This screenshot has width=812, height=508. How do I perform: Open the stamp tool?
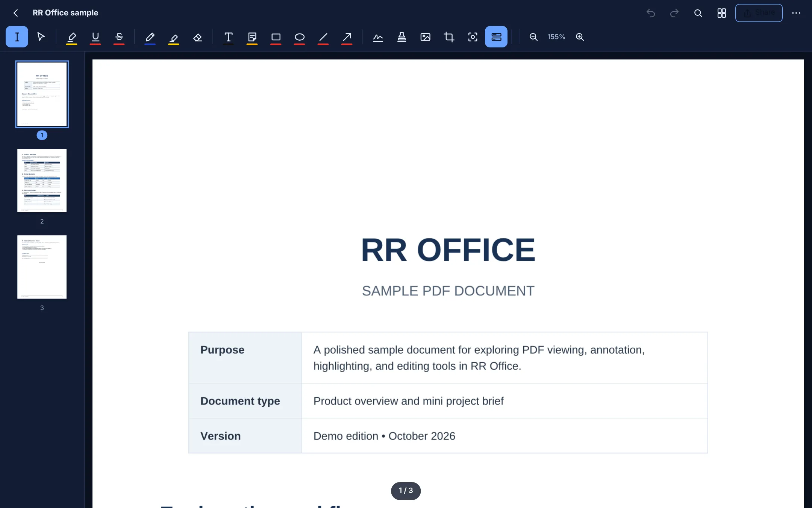click(402, 37)
